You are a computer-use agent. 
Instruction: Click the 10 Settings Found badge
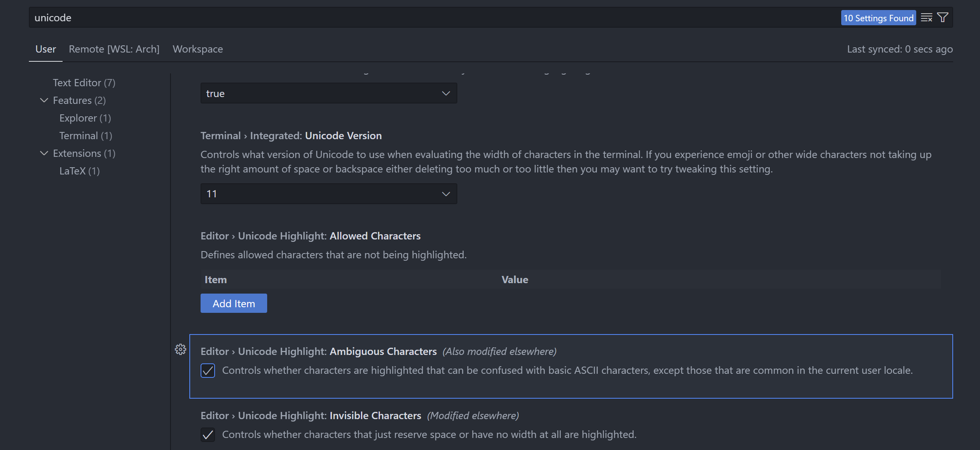(x=878, y=18)
